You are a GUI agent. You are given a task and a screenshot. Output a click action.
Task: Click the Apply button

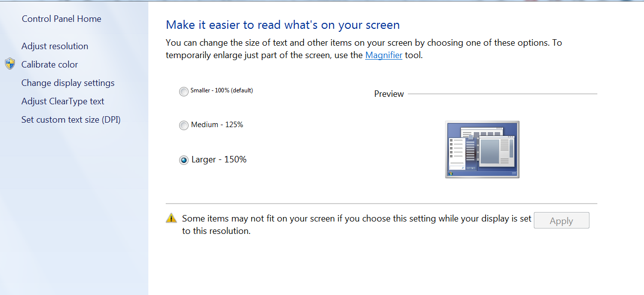562,221
